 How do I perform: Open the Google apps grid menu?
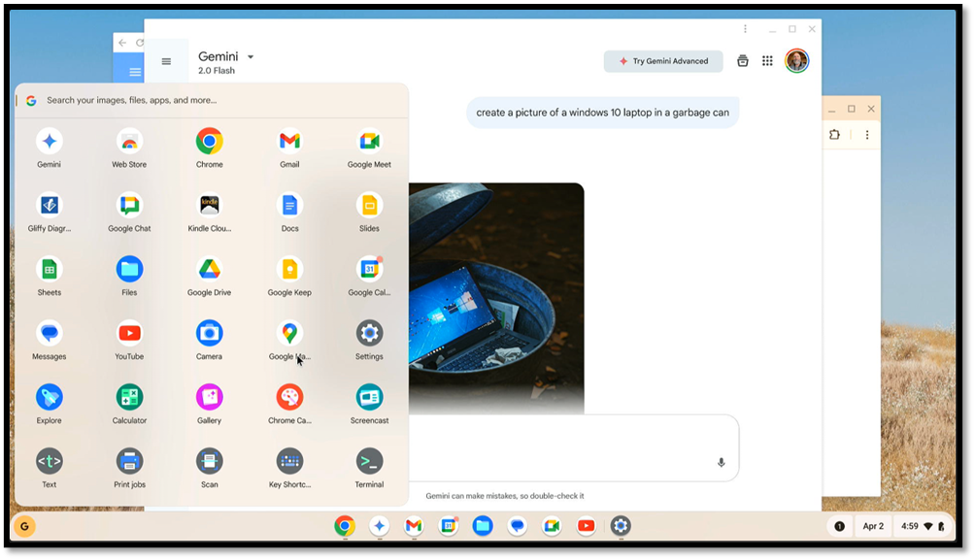[767, 61]
